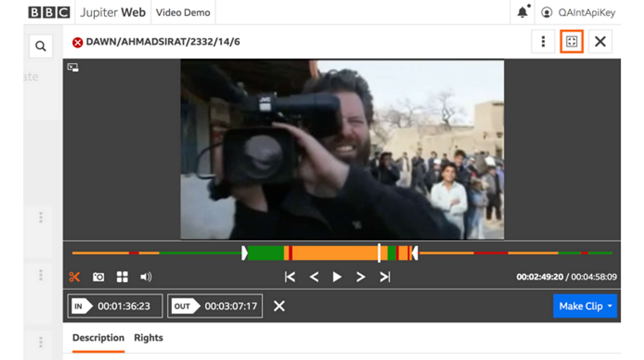Click the IN arrow label
The height and width of the screenshot is (360, 644).
coord(82,306)
